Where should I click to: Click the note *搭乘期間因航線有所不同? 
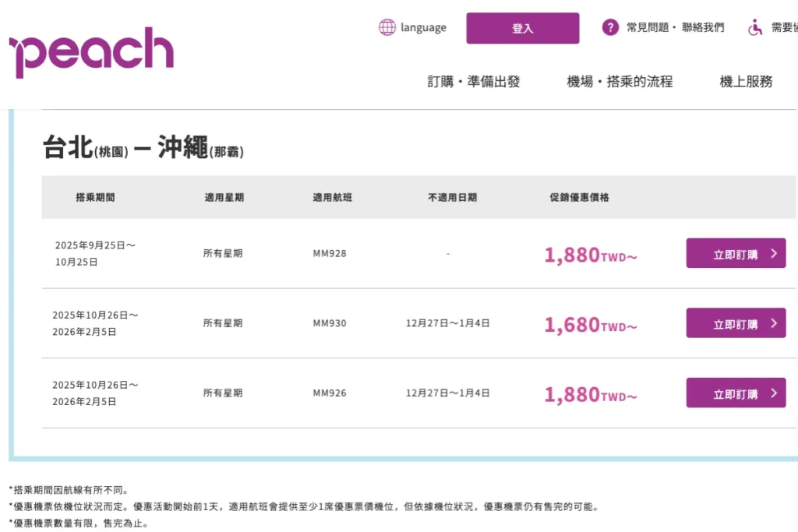pyautogui.click(x=69, y=490)
